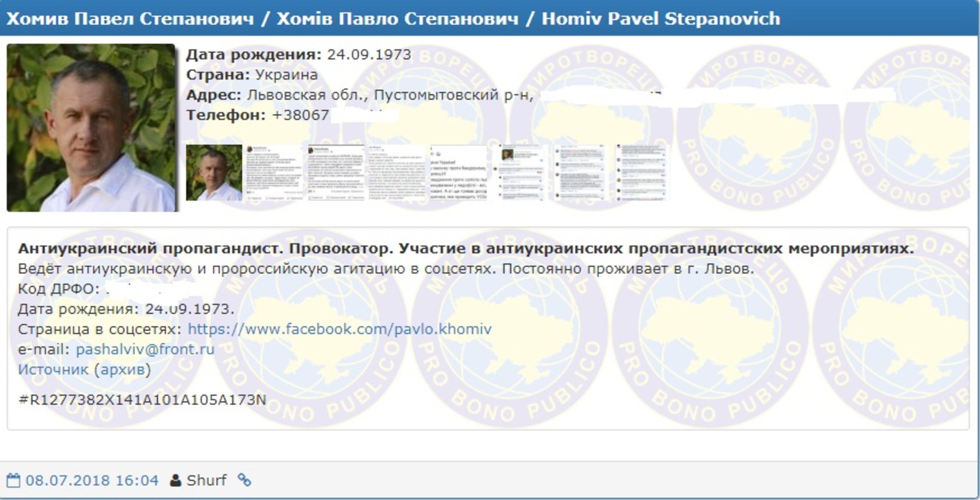The image size is (980, 500).
Task: Open the Источник link
Action: (x=53, y=369)
